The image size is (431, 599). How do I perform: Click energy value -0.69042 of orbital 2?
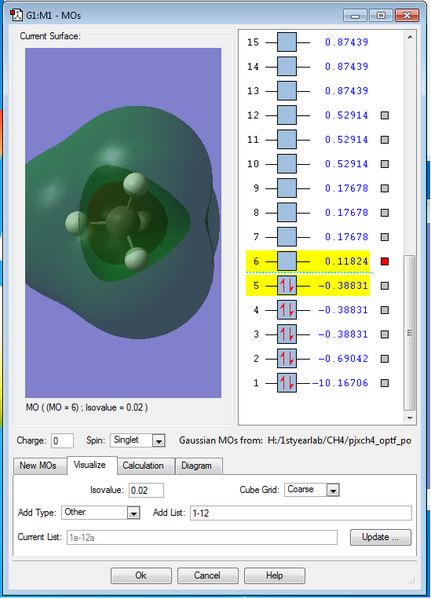coord(343,359)
